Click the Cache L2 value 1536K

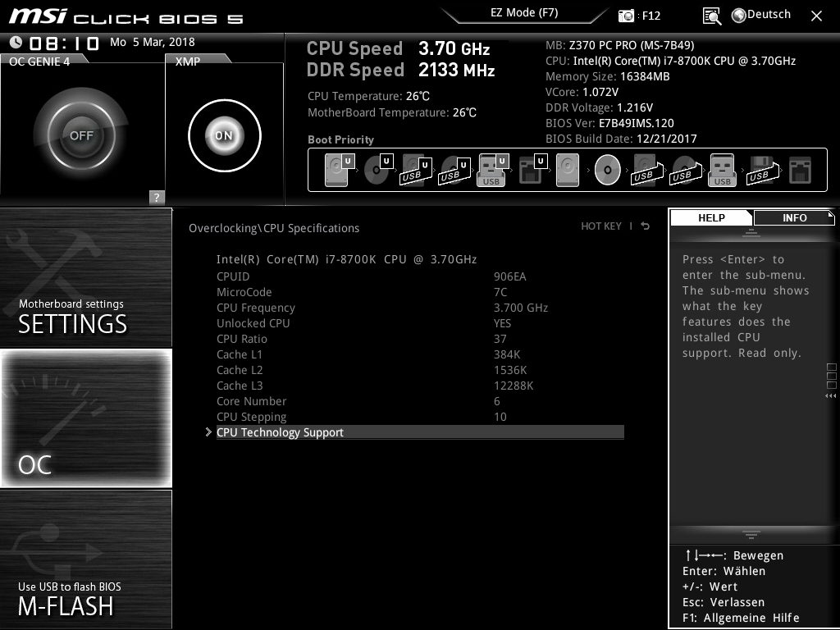(510, 370)
